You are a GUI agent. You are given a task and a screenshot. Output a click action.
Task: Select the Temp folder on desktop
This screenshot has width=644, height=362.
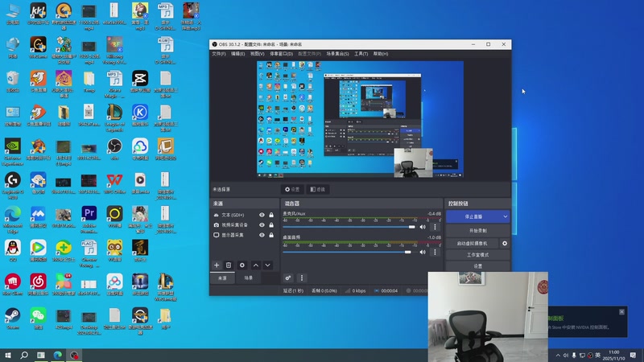(x=89, y=81)
